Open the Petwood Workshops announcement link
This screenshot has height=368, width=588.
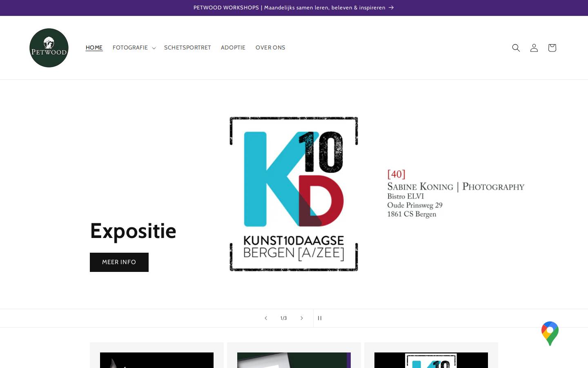(x=294, y=8)
